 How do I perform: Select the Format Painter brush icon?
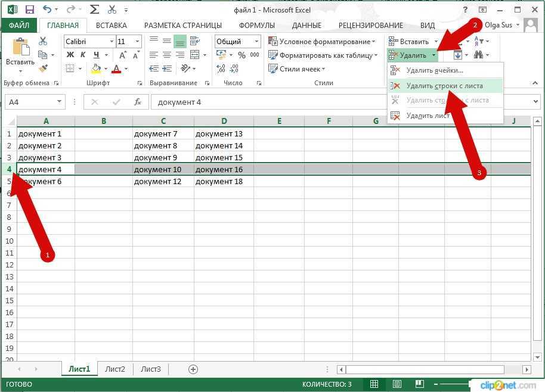coord(43,69)
